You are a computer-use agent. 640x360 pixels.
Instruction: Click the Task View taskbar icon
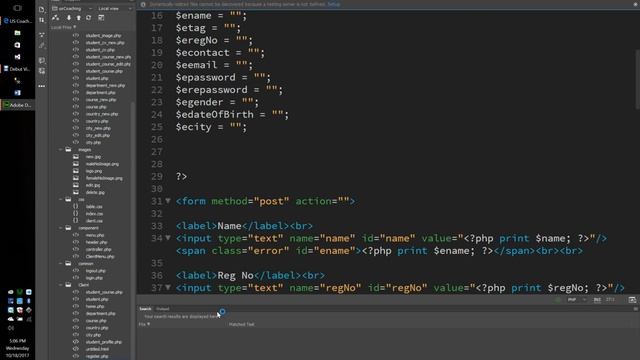click(17, 8)
